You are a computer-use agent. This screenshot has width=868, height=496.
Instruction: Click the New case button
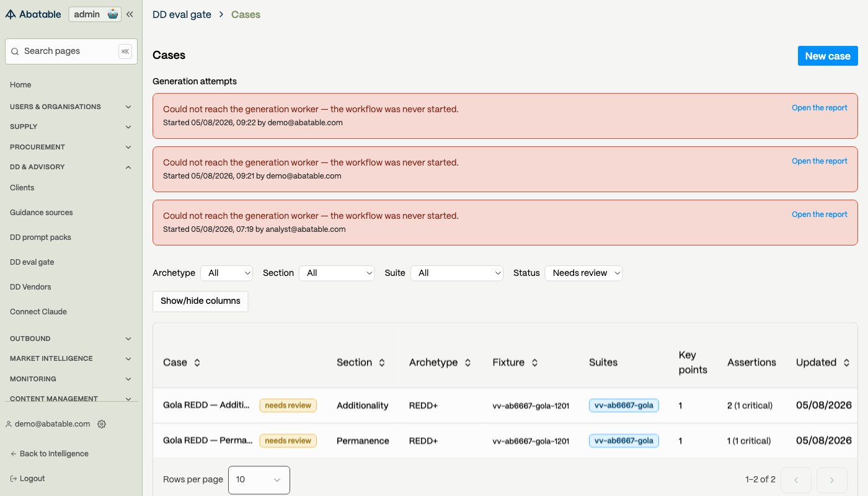[828, 56]
